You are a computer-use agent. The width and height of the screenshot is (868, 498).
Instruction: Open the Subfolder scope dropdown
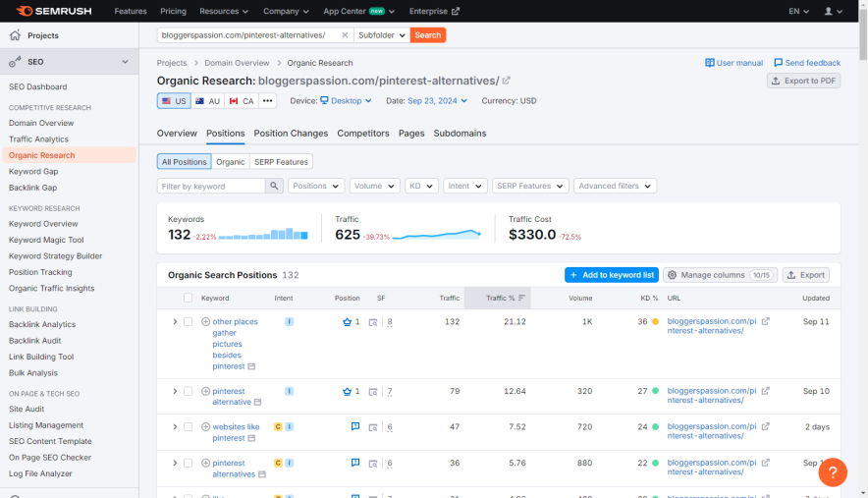tap(382, 35)
